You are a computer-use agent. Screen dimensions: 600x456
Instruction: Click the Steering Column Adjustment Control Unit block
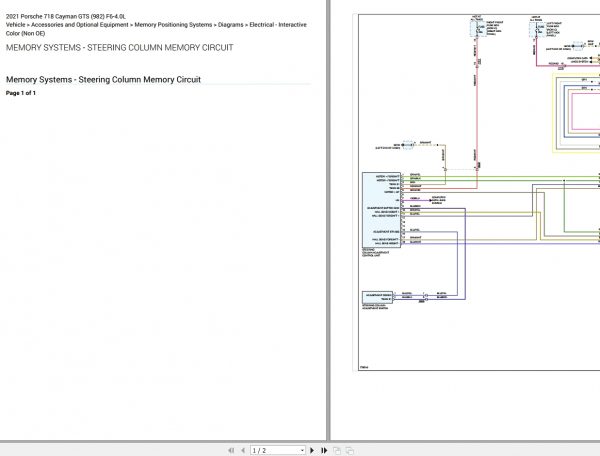pyautogui.click(x=381, y=211)
